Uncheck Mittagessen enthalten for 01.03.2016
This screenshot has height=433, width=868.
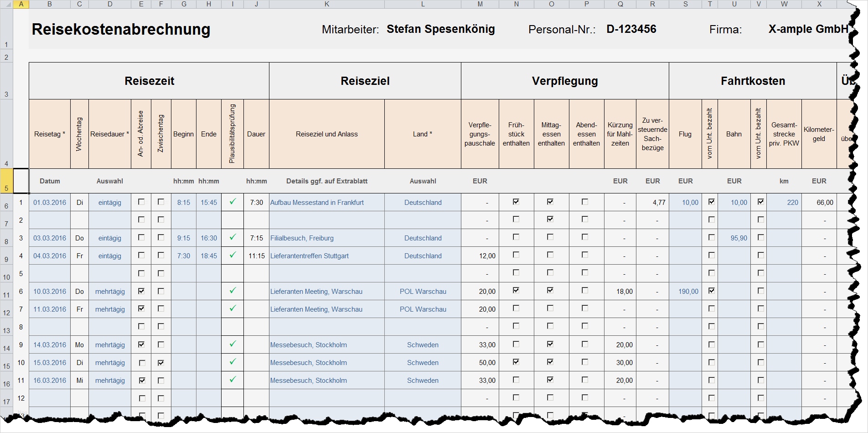[x=551, y=201]
